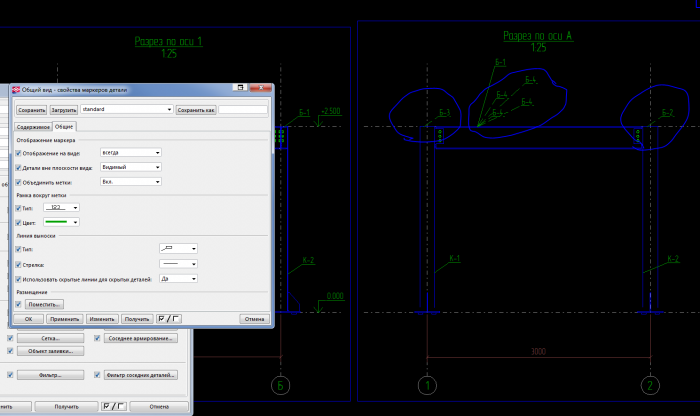
Task: Click grid axis bubble 1
Action: [x=427, y=385]
